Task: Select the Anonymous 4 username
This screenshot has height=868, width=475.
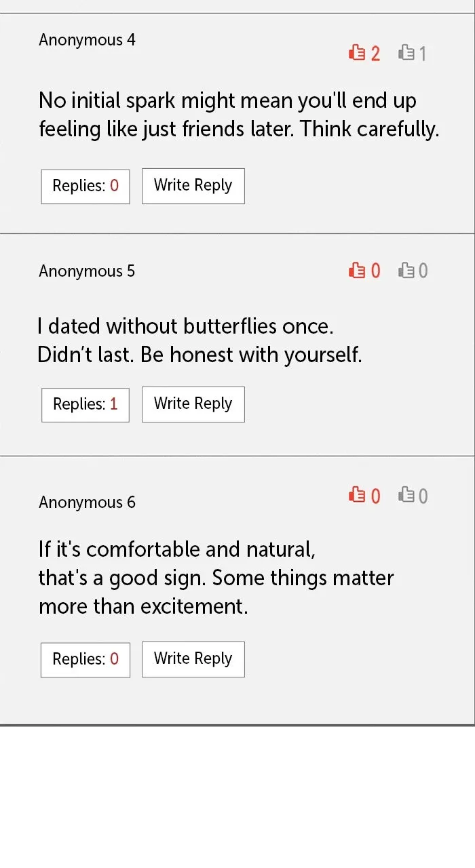Action: coord(87,40)
